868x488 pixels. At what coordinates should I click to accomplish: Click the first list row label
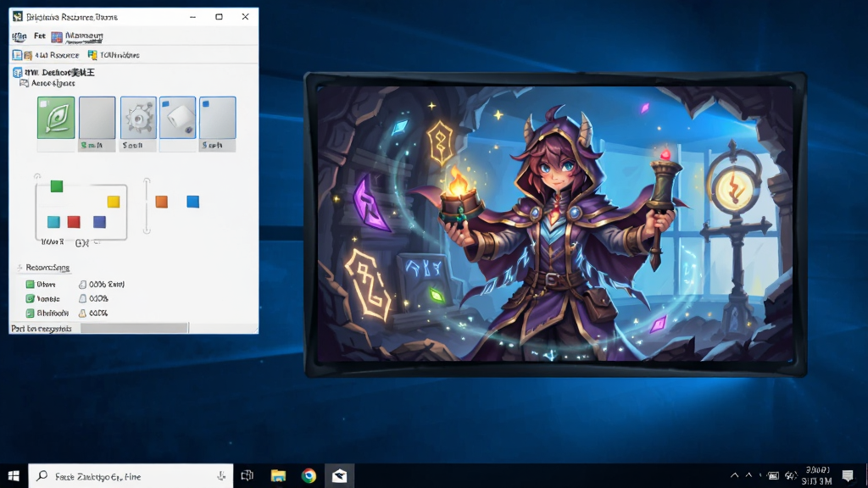[x=46, y=285]
